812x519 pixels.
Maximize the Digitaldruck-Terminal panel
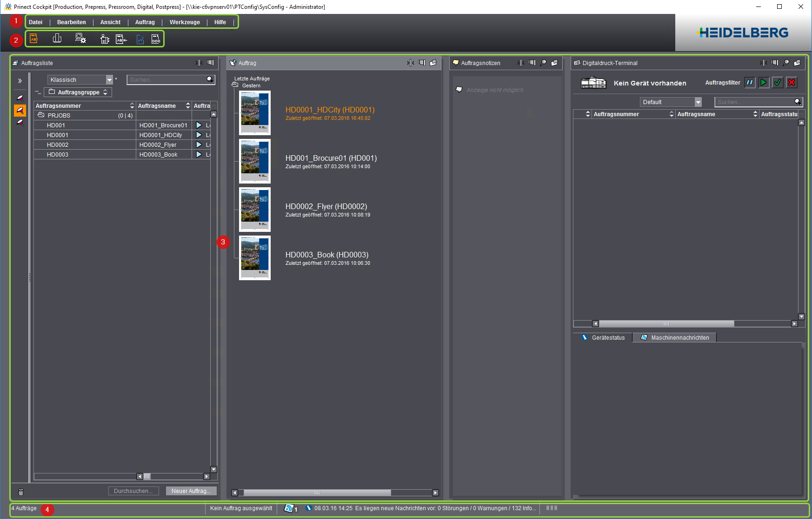coord(775,63)
